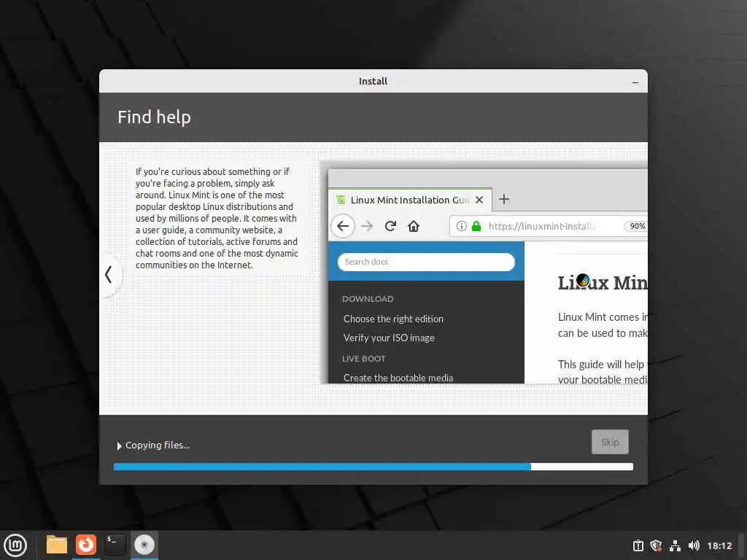The width and height of the screenshot is (747, 560).
Task: Open the Files folder launcher in taskbar
Action: [56, 545]
